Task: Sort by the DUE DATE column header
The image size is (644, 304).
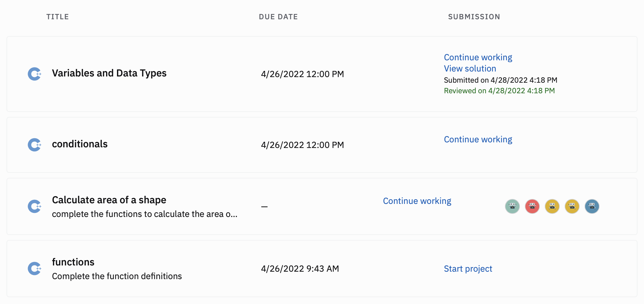Action: (x=278, y=17)
